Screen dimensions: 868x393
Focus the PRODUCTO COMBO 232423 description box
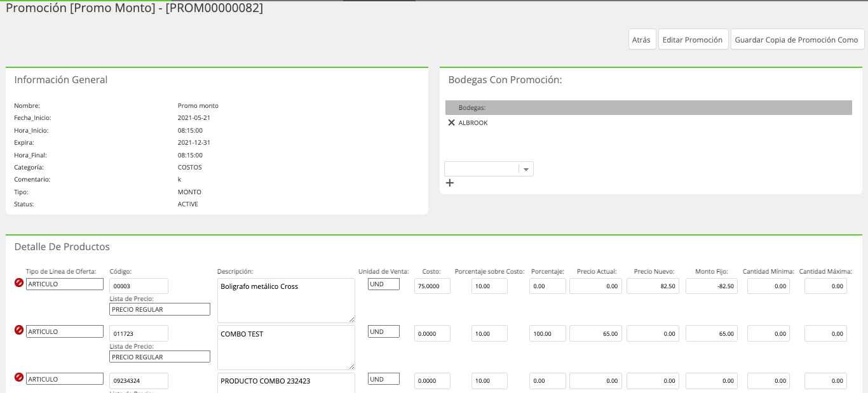[286, 383]
